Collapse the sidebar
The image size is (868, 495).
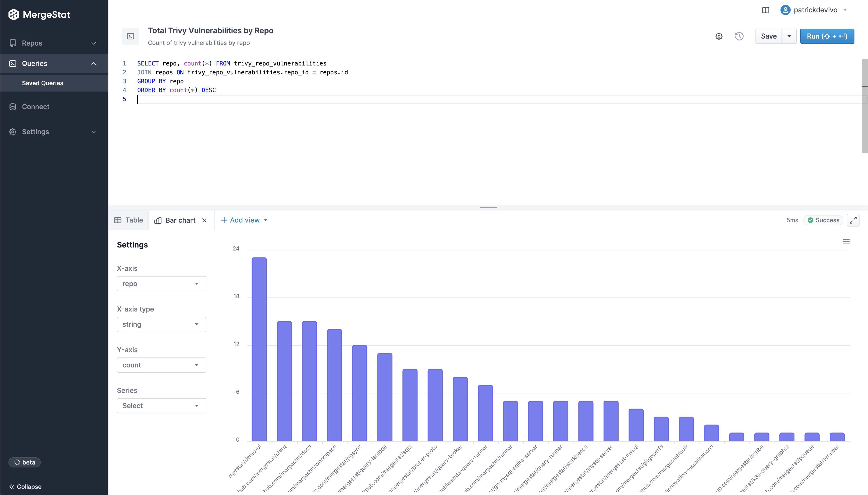click(25, 487)
